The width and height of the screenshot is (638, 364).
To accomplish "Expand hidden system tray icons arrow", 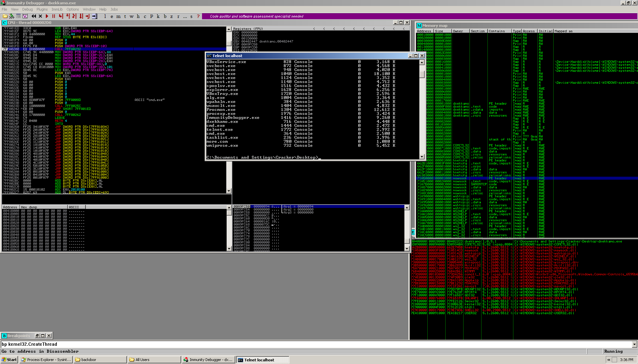I will point(608,360).
